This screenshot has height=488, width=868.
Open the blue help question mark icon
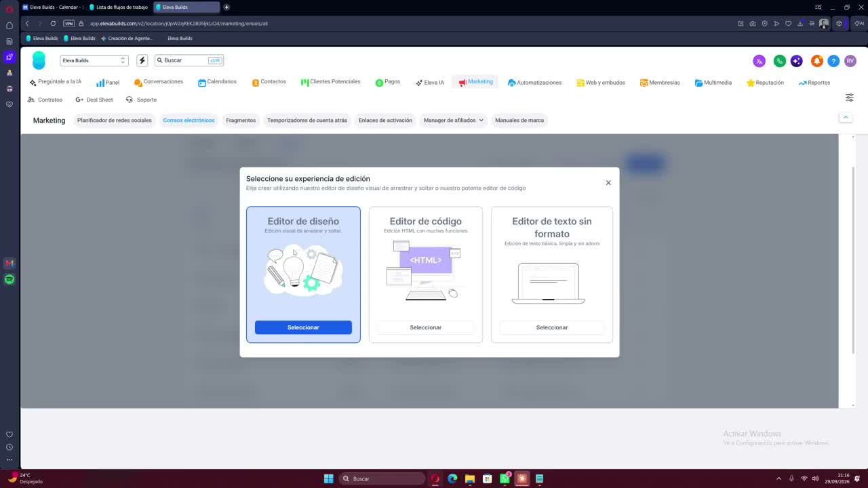tap(833, 61)
